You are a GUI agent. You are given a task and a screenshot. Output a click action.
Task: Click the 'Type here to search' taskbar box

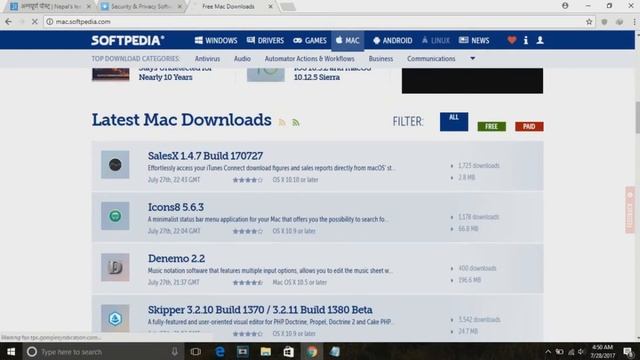(103, 351)
